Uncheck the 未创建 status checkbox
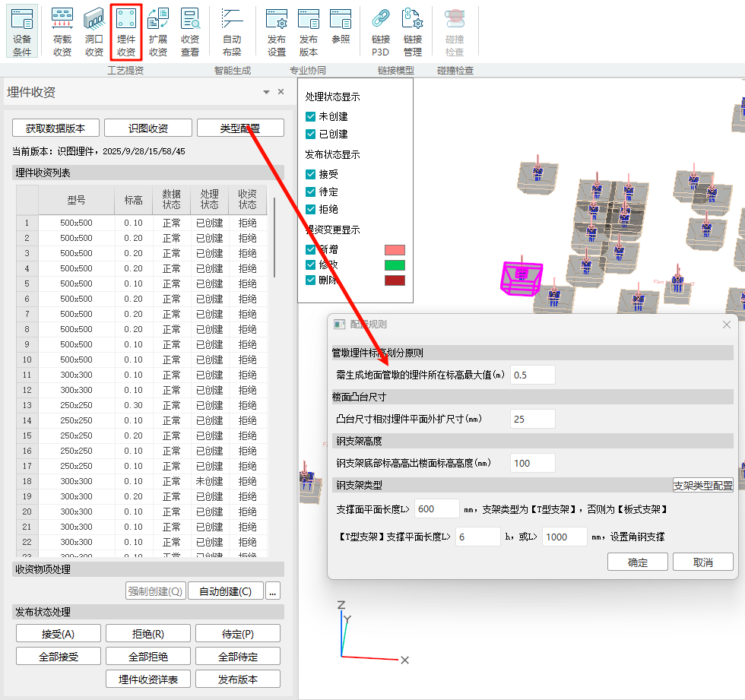Viewport: 745px width, 700px height. (x=310, y=116)
